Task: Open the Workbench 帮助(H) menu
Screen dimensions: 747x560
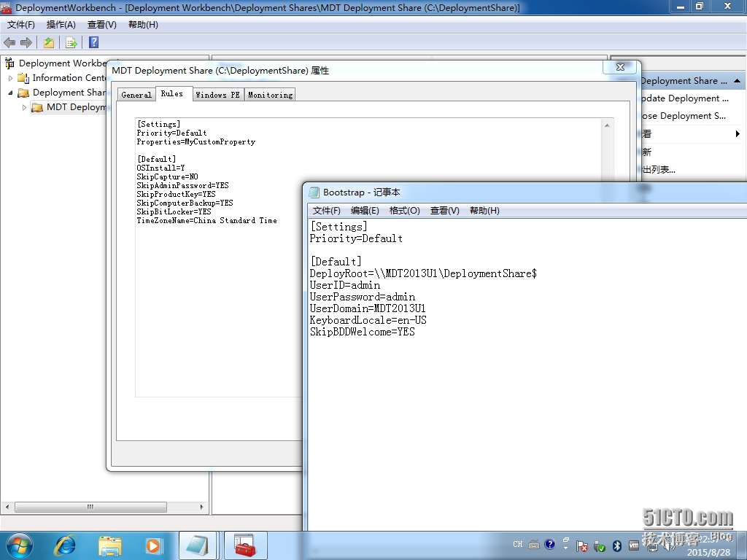Action: 143,25
